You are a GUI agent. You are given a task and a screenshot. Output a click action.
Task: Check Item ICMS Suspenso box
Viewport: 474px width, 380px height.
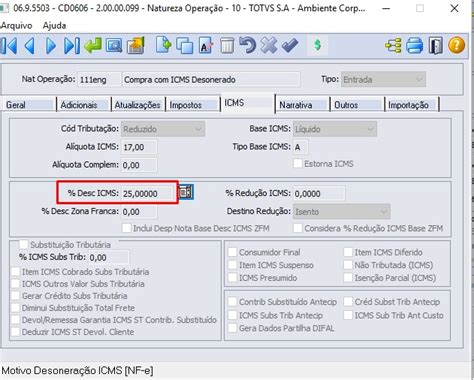(x=232, y=265)
